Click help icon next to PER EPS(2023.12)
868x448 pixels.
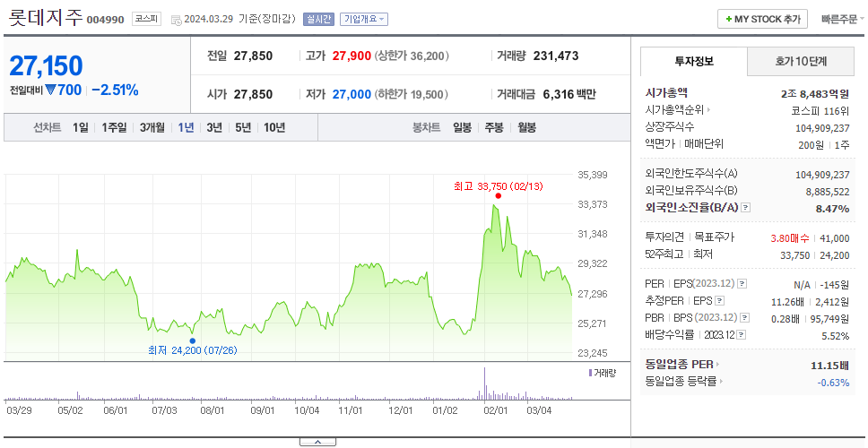coord(742,284)
